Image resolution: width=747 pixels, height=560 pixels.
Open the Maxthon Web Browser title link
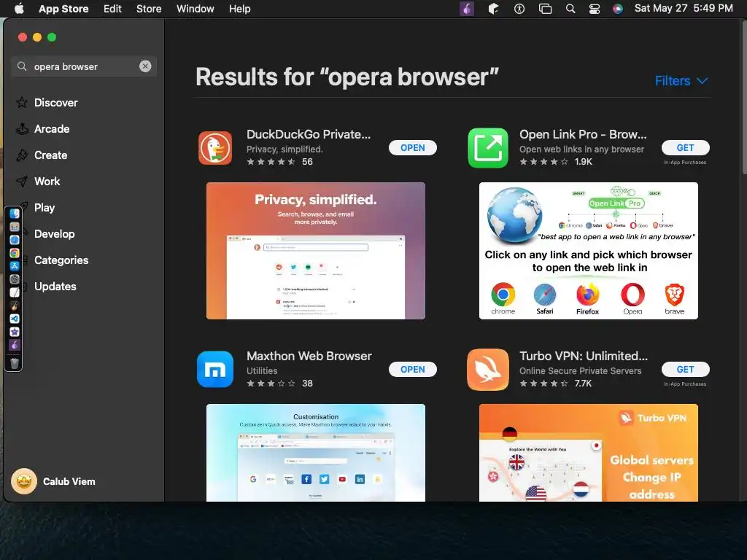[x=309, y=356]
